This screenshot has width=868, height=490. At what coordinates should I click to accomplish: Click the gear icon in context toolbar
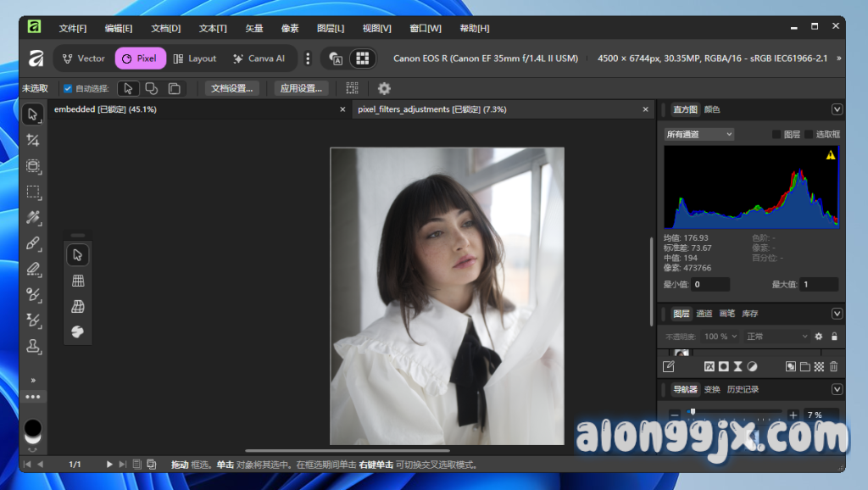(384, 88)
